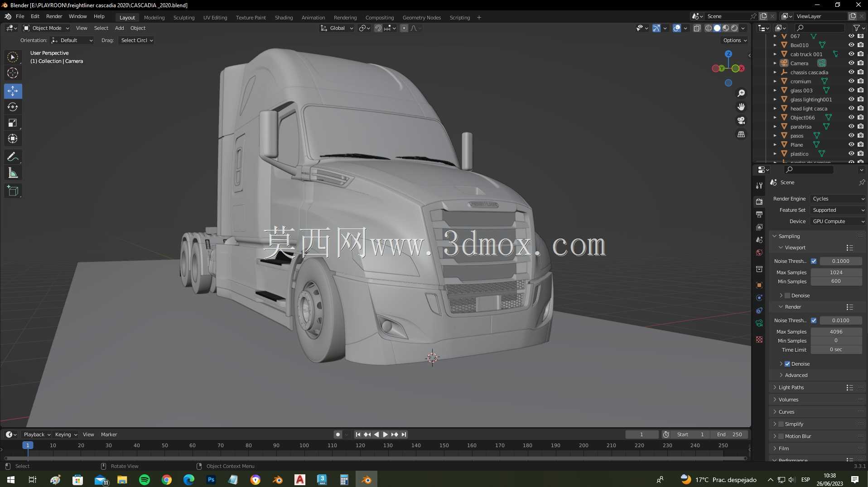Switch to material preview shading
868x487 pixels.
coord(726,28)
